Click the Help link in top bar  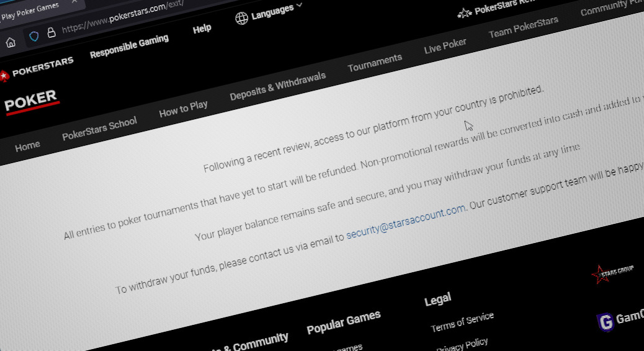(x=202, y=29)
